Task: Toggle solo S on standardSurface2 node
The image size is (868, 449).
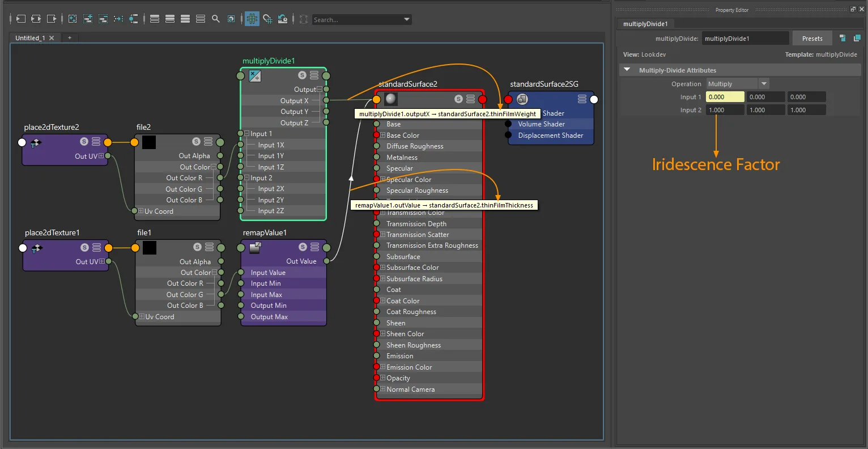Action: click(458, 99)
